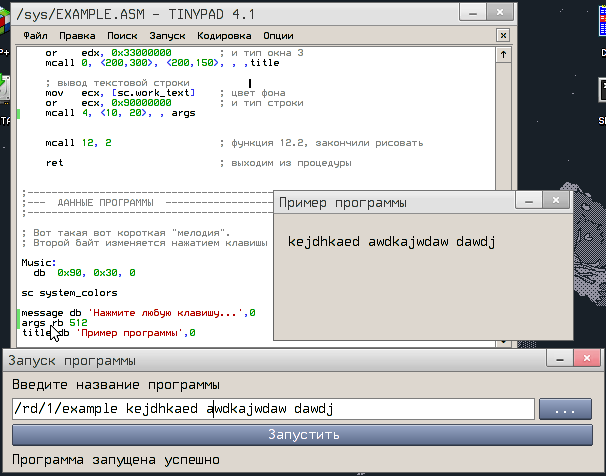
Task: Focus the program name input field
Action: pos(272,409)
